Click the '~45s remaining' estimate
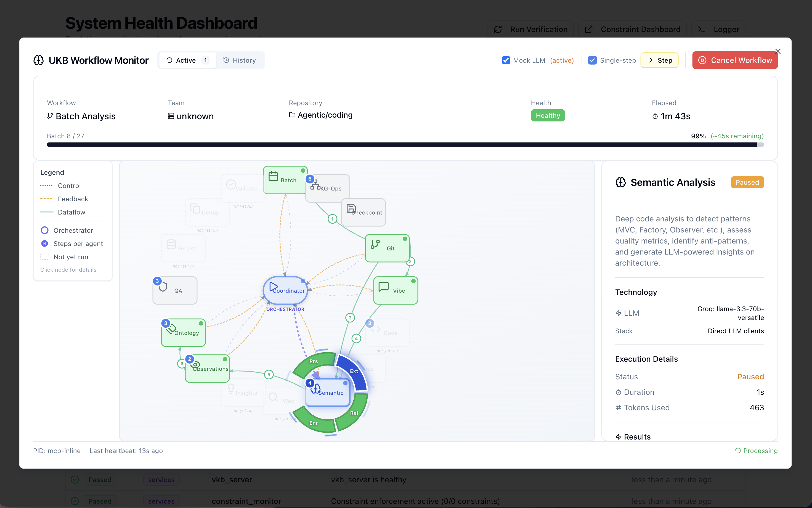This screenshot has width=812, height=508. pos(737,136)
